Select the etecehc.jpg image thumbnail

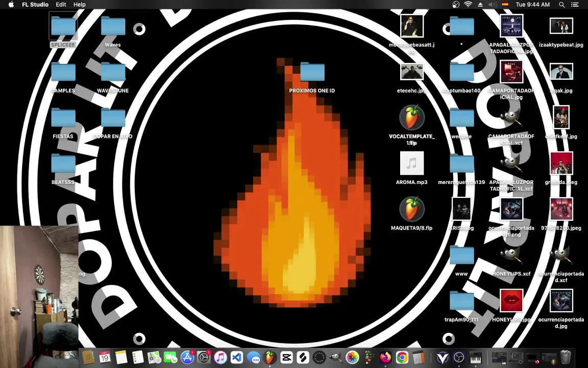(412, 72)
